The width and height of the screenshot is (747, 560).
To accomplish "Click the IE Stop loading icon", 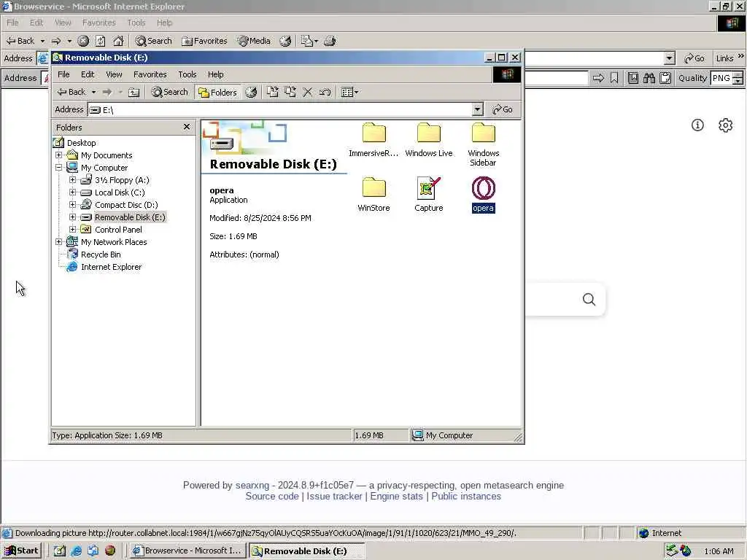I will [83, 41].
